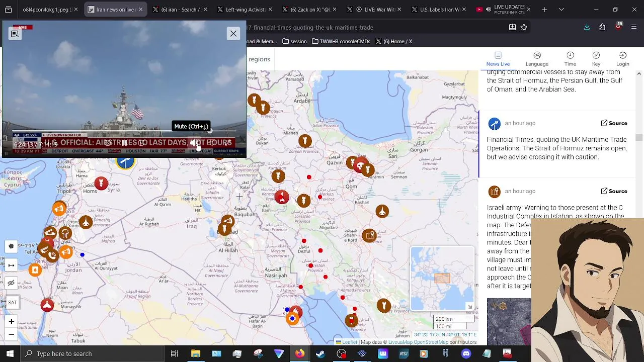Zoom out the map with minus button
The image size is (644, 362).
click(12, 334)
